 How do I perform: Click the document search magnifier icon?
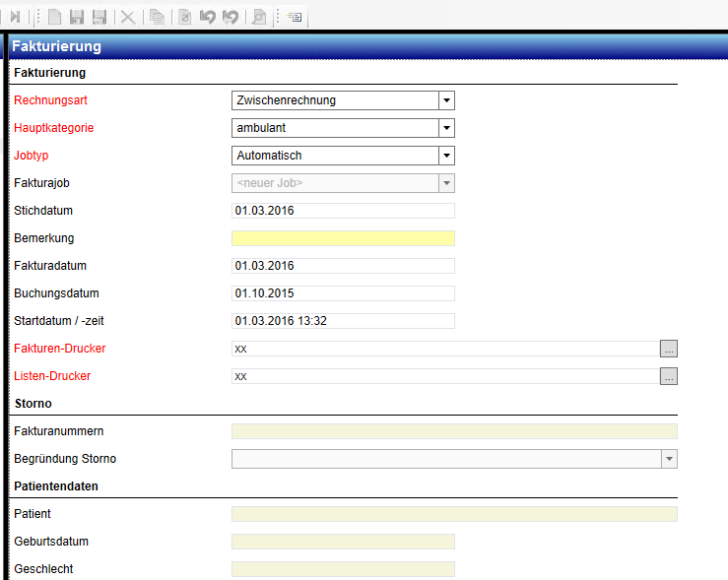[259, 18]
